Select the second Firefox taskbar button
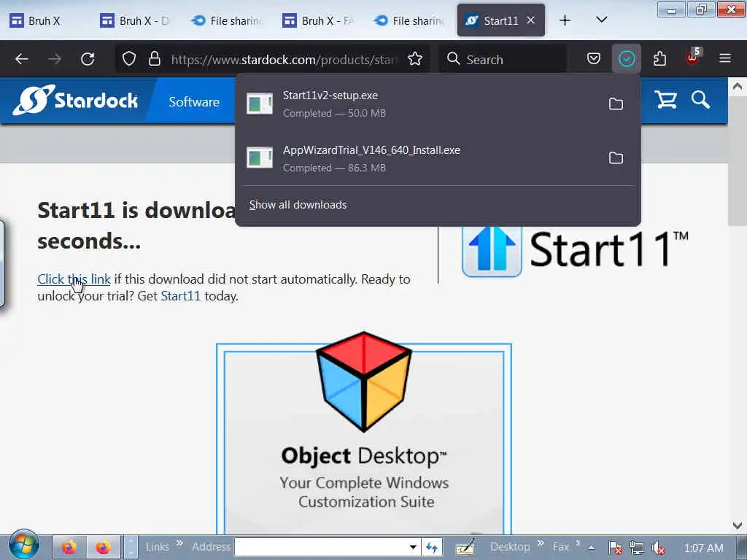The image size is (747, 560). click(103, 547)
